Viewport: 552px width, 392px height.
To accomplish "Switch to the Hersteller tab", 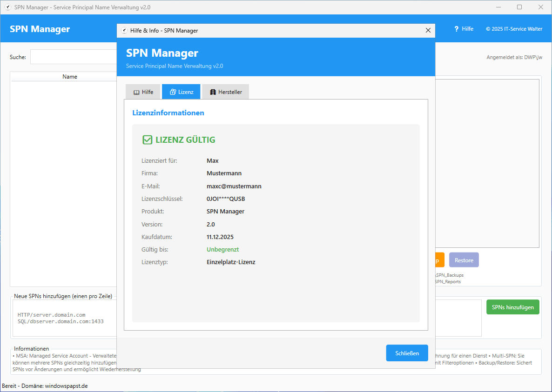I will 225,92.
